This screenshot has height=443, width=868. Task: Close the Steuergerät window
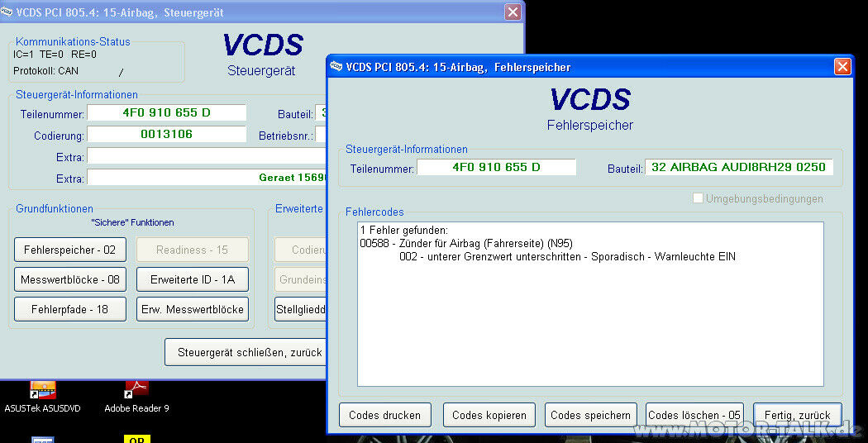tap(513, 12)
